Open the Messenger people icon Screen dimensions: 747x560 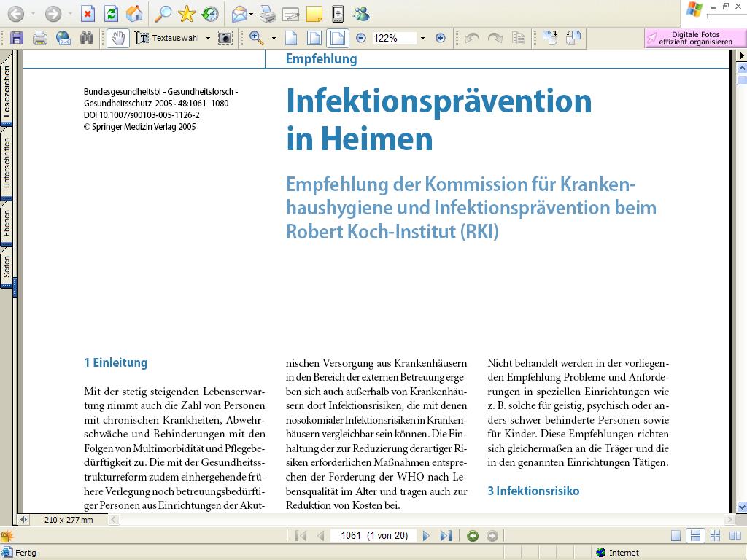click(361, 15)
